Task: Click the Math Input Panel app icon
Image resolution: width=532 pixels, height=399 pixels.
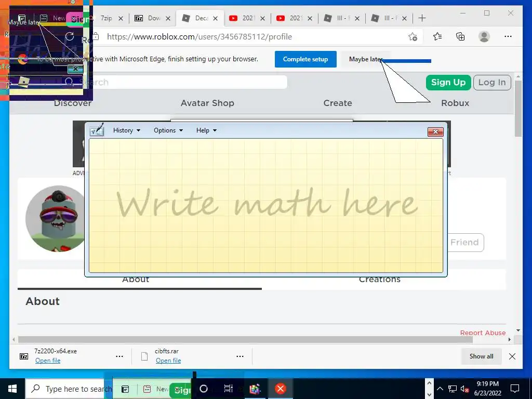Action: pyautogui.click(x=97, y=130)
